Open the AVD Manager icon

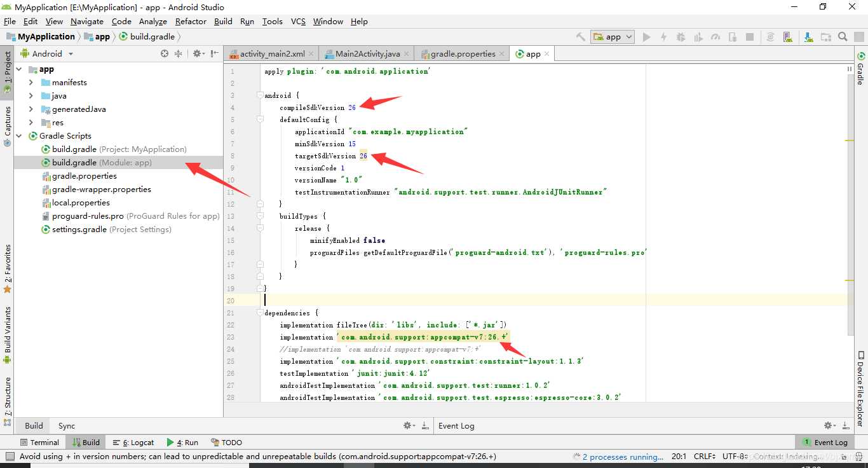[x=788, y=37]
